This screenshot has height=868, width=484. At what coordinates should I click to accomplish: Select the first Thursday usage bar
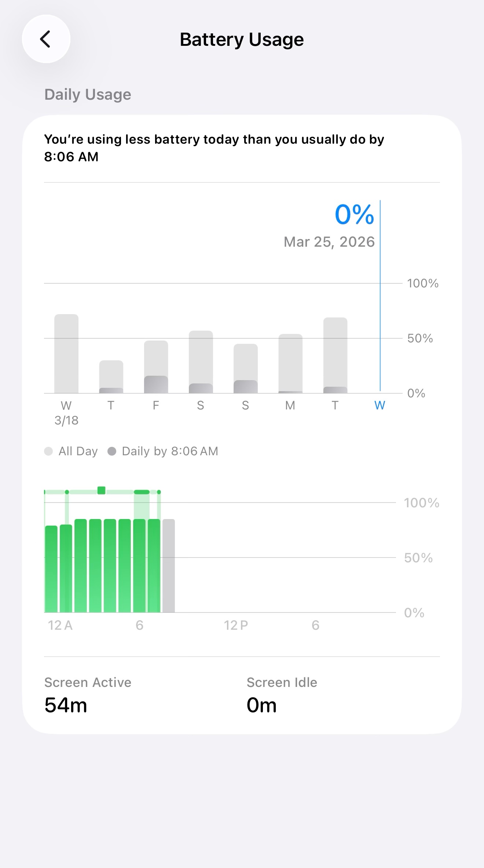(x=111, y=377)
